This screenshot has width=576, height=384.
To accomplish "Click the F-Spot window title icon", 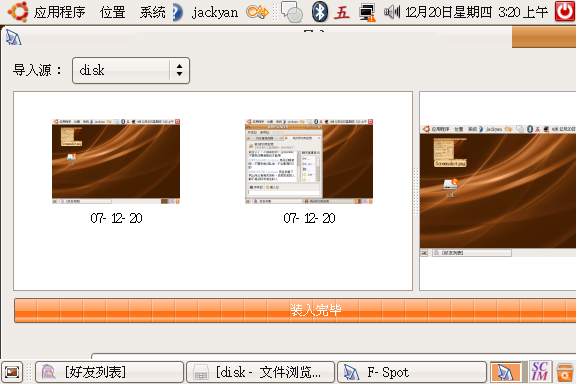I will pos(13,38).
